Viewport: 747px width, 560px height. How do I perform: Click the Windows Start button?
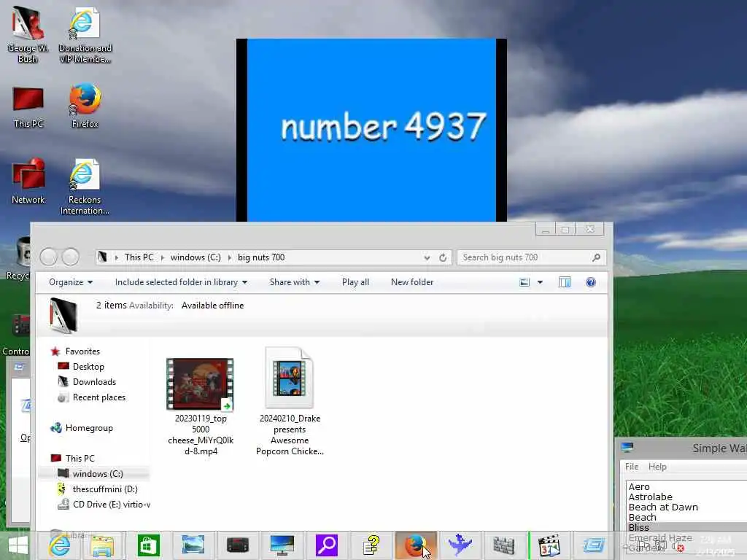(18, 545)
